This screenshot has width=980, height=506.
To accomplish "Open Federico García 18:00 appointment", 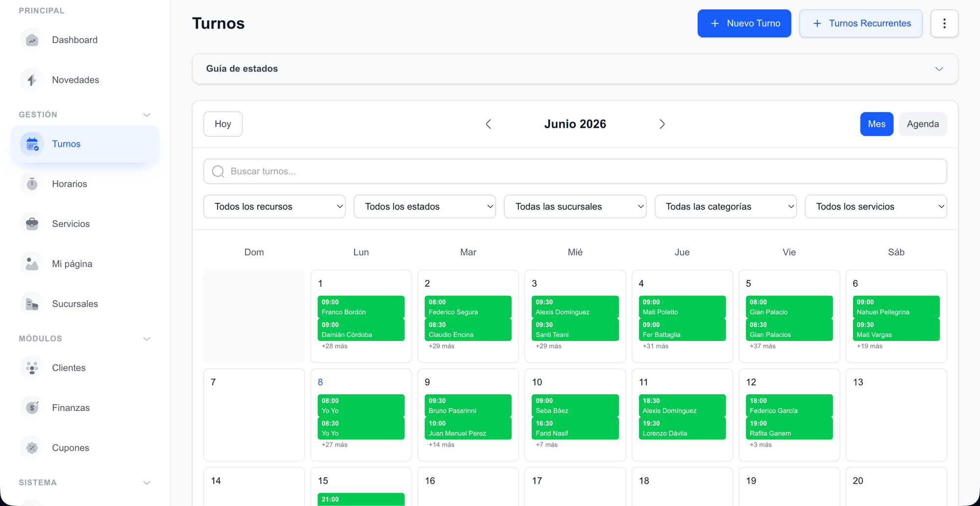I will [x=789, y=406].
